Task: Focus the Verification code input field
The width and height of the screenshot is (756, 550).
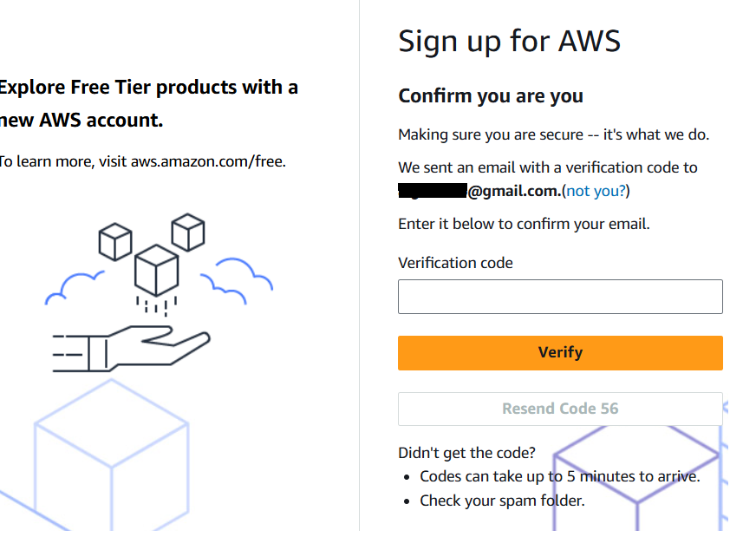Action: (560, 297)
